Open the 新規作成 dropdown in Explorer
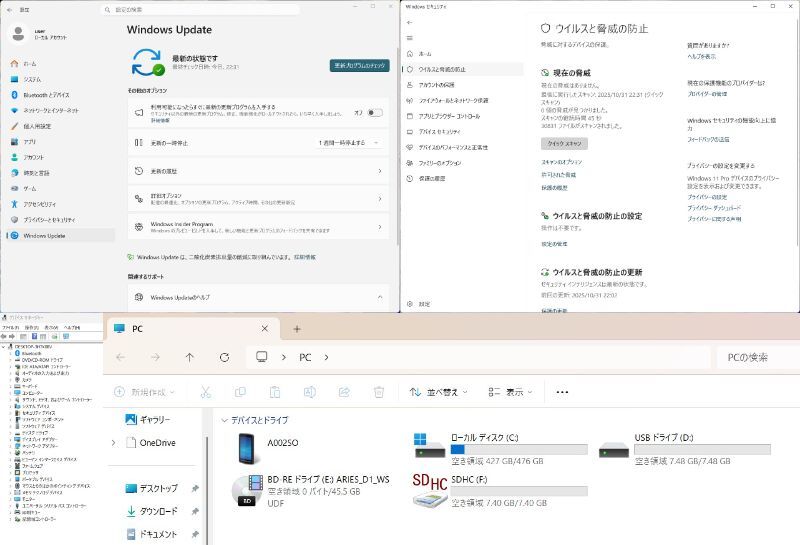The height and width of the screenshot is (545, 800). coord(145,392)
